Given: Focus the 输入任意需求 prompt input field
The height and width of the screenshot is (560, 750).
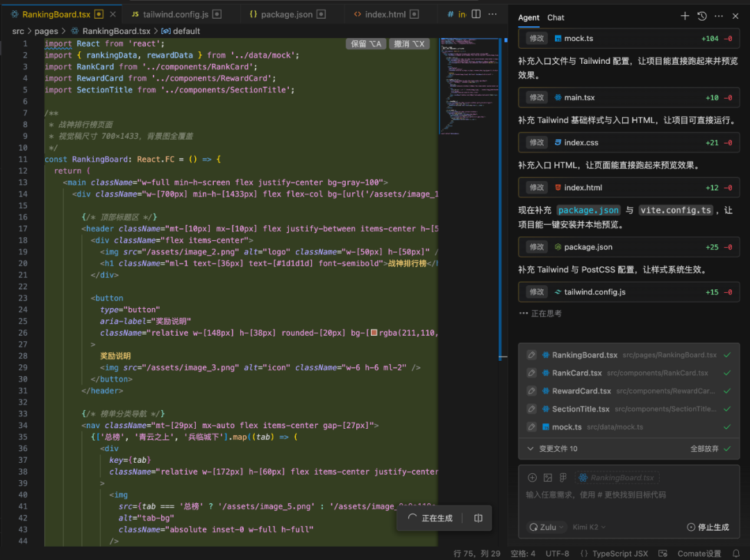Looking at the screenshot, I should [x=628, y=495].
